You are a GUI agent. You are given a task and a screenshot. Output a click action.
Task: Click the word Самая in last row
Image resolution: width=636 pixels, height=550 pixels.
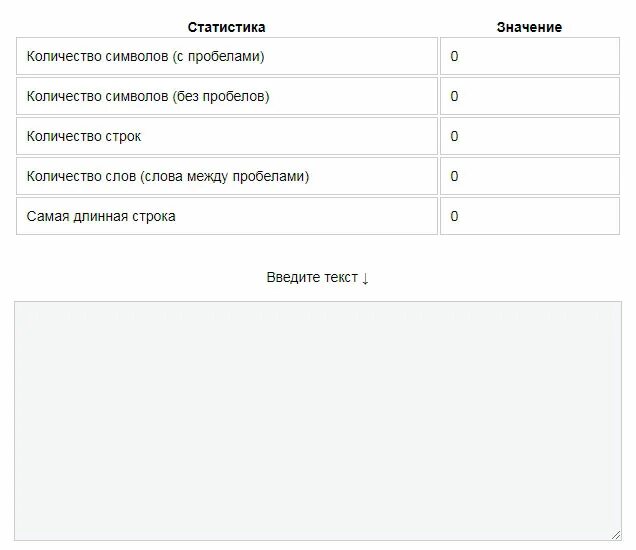(x=48, y=216)
